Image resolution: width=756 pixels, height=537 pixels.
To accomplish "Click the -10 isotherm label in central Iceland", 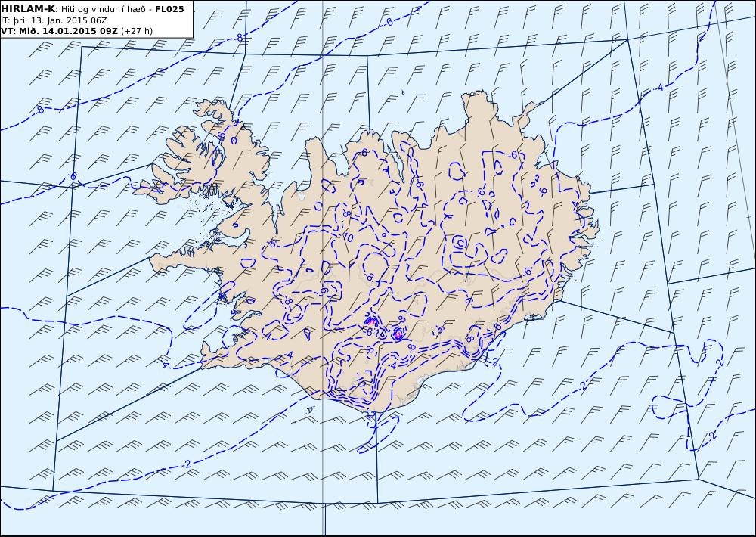I will (x=347, y=237).
